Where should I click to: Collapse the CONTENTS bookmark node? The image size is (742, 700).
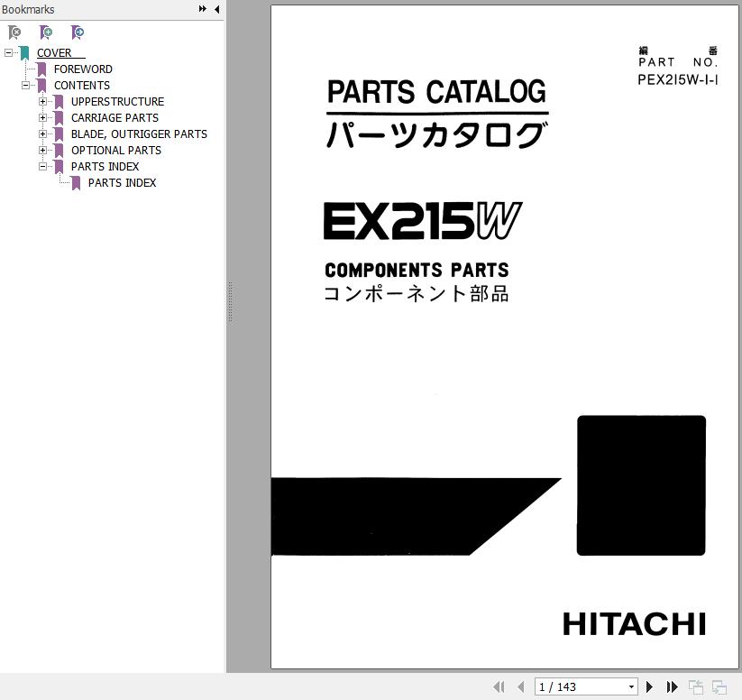pos(25,86)
